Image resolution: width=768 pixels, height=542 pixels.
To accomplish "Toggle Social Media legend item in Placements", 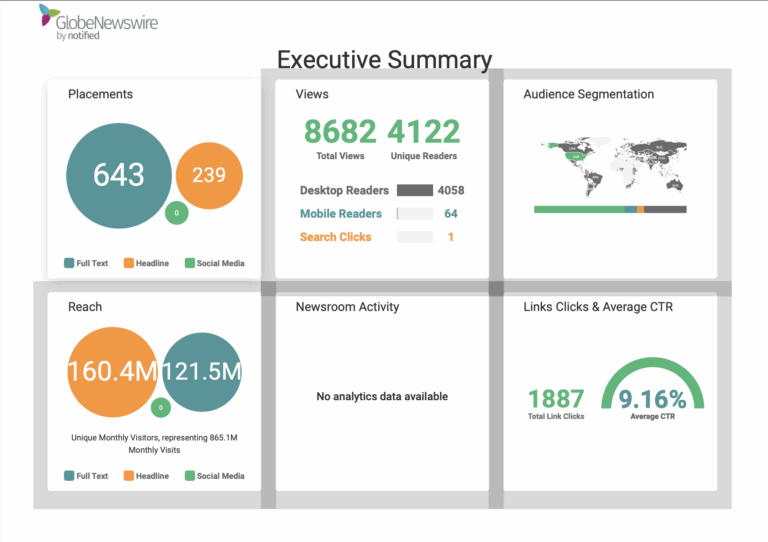I will click(214, 264).
